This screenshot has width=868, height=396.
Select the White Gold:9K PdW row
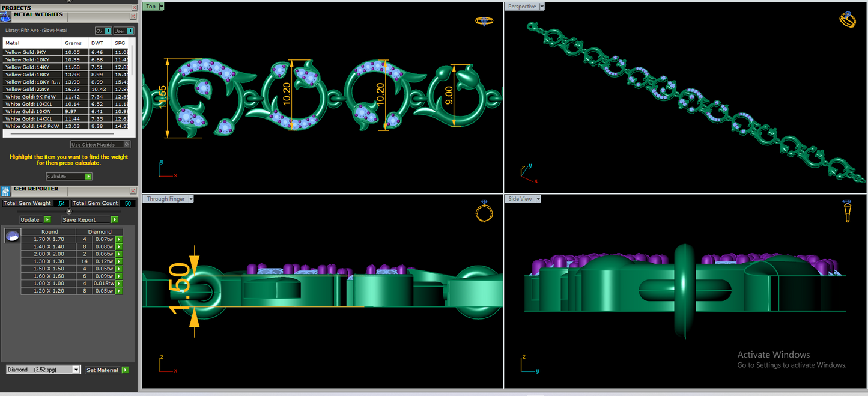pyautogui.click(x=66, y=97)
